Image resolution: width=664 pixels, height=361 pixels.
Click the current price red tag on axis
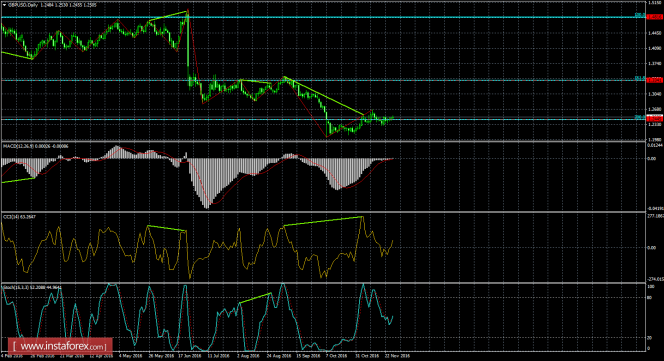click(655, 119)
